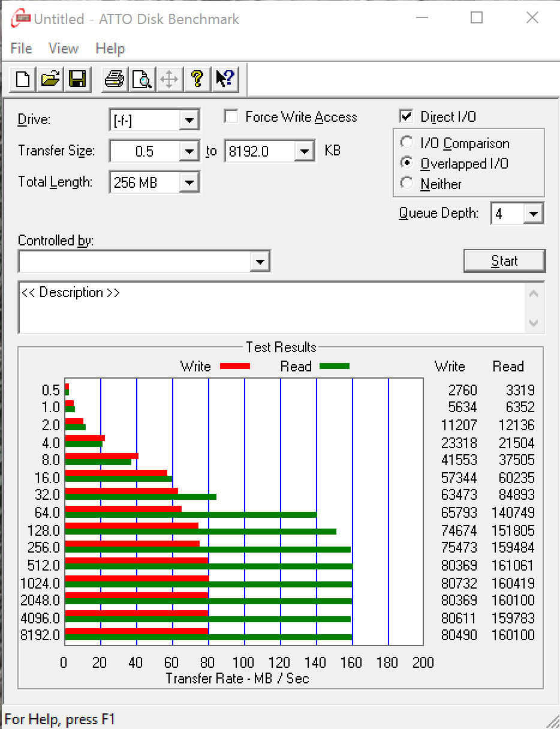Enable Force Write Access checkbox

pyautogui.click(x=231, y=116)
